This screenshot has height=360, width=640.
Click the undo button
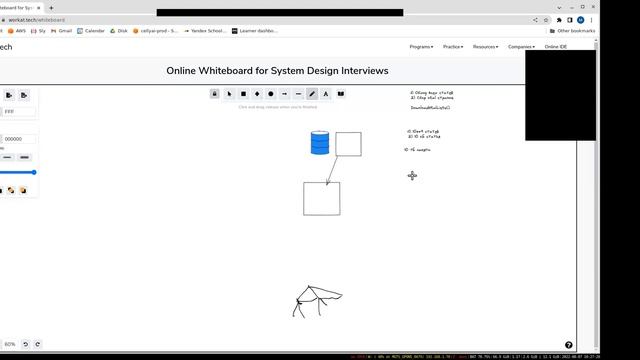(x=25, y=344)
